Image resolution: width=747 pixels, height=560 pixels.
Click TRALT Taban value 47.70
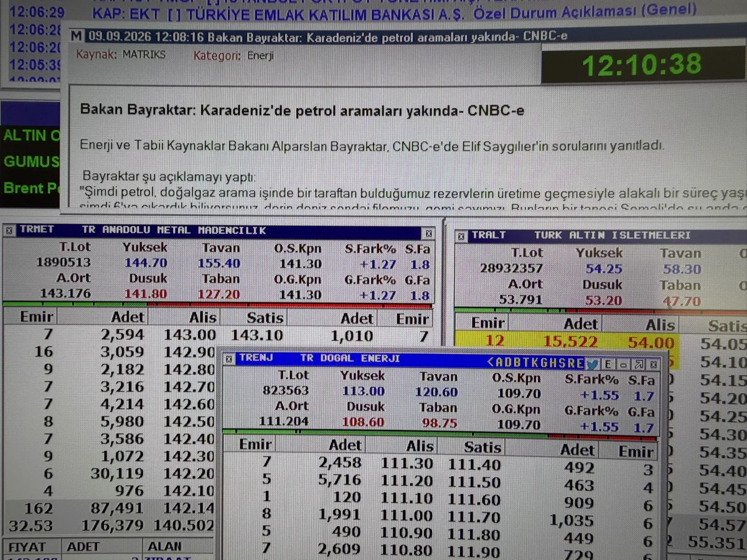(x=681, y=302)
